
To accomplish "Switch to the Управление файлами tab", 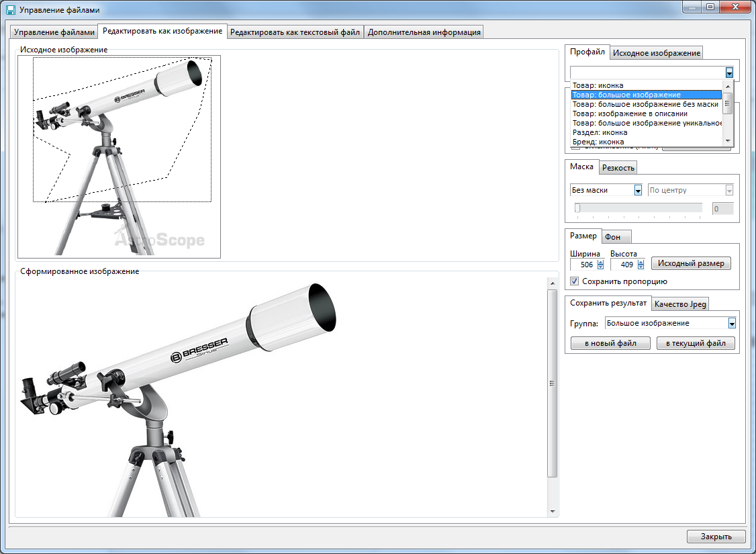I will [x=54, y=32].
